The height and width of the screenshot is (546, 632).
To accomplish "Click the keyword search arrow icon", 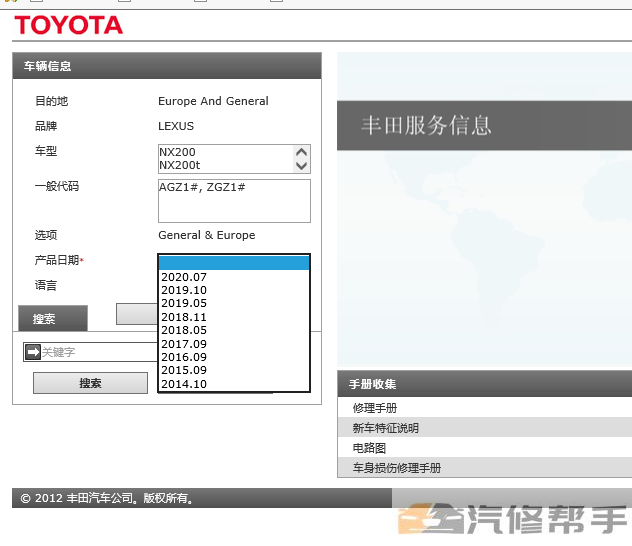I will click(x=33, y=352).
